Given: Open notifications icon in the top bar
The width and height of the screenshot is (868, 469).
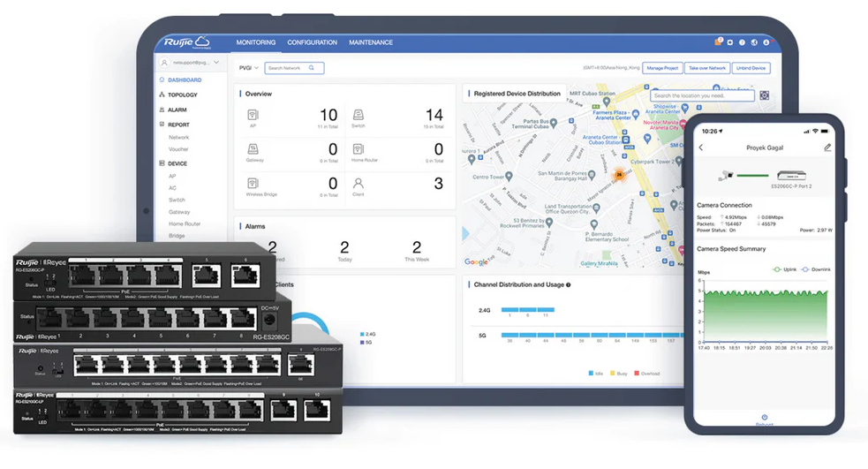Looking at the screenshot, I should click(719, 42).
